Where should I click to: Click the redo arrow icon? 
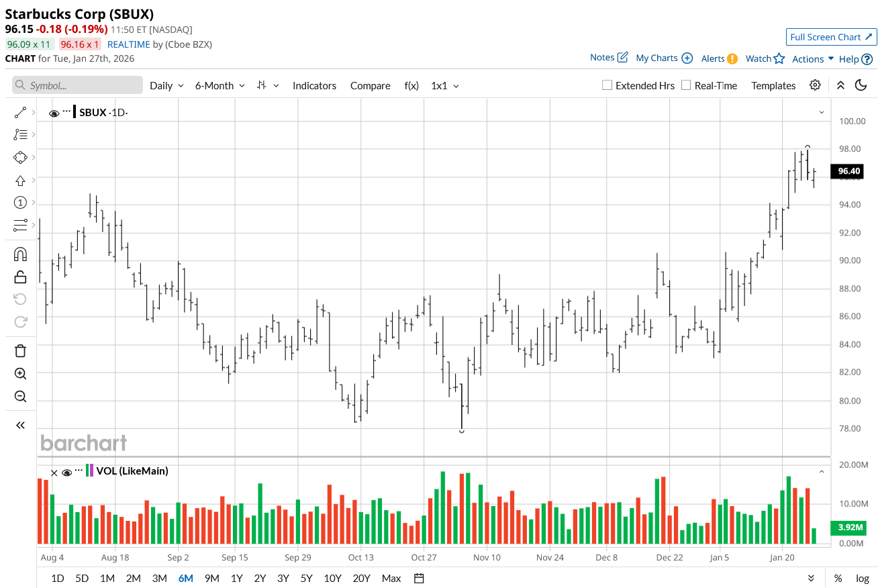(20, 322)
